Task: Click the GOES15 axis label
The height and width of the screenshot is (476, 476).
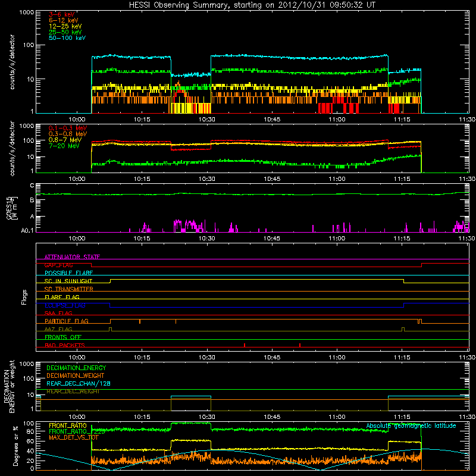Action: click(12, 208)
